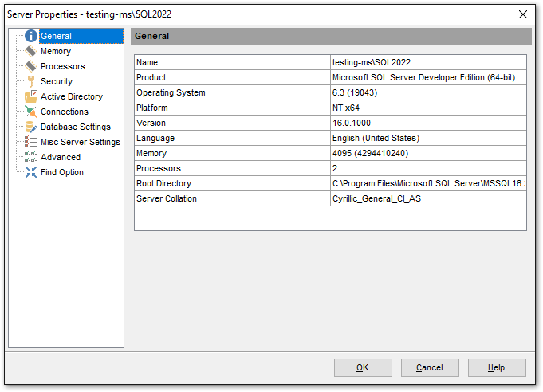This screenshot has height=392, width=543.
Task: Switch to Active Directory page
Action: pyautogui.click(x=72, y=96)
